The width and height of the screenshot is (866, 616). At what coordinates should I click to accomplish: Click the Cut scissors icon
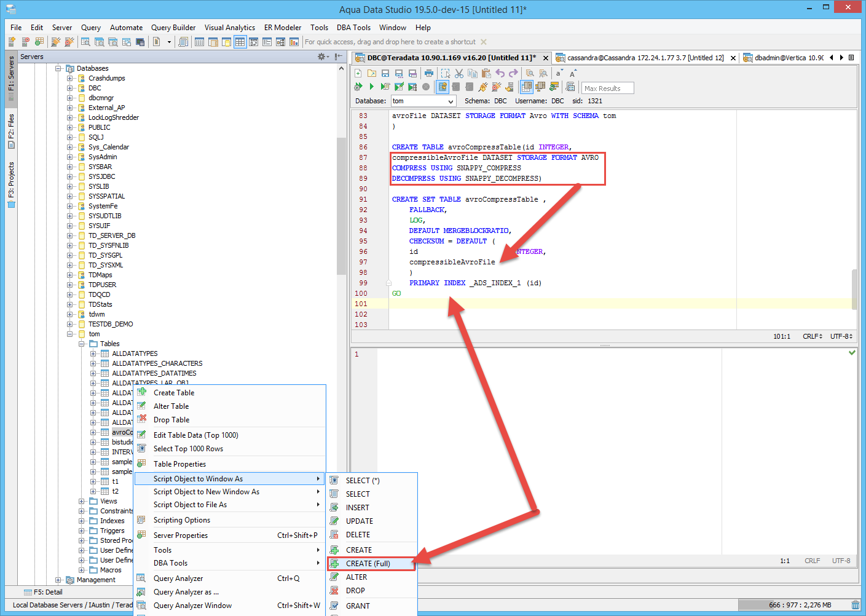(x=459, y=73)
